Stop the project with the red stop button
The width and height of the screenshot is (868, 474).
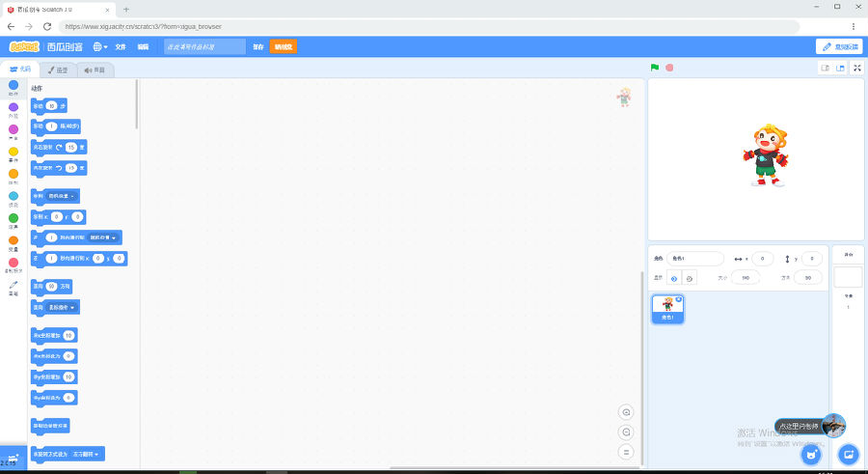click(x=669, y=68)
